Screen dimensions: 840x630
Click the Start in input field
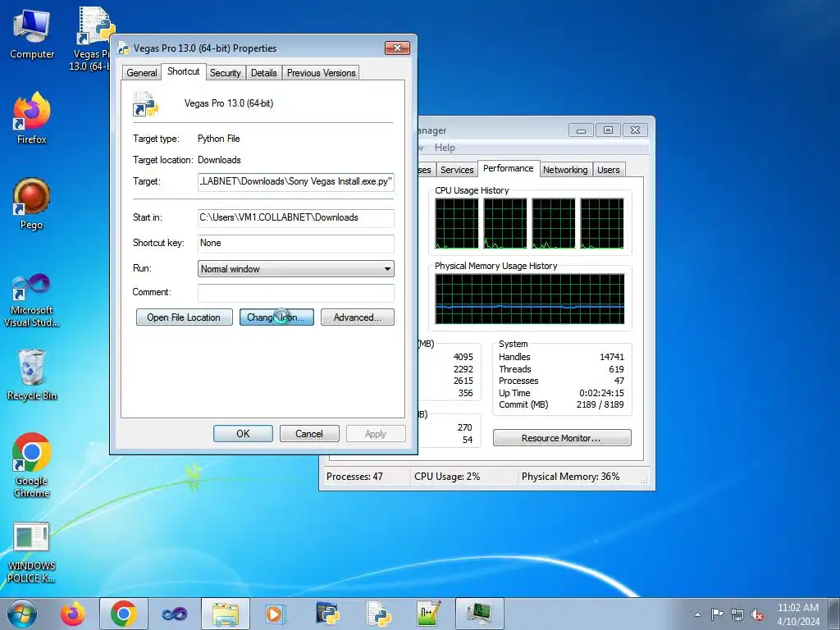coord(295,217)
